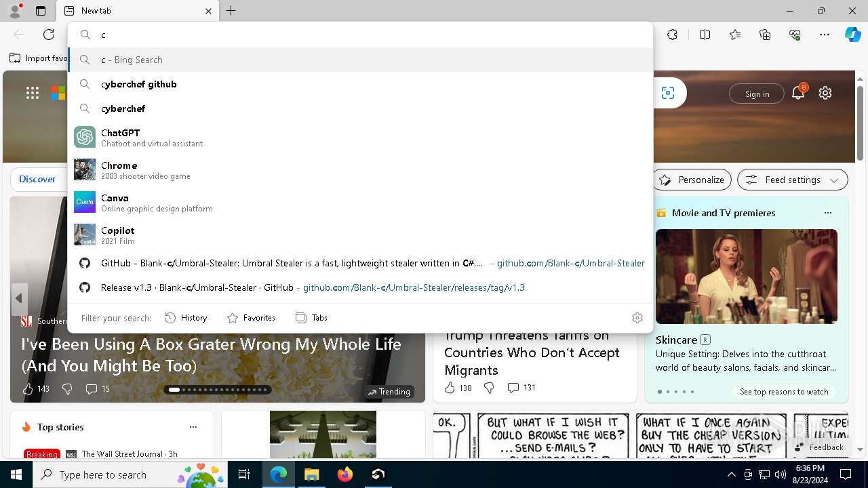Screen dimensions: 868x488
Task: Open the Extensions puzzle icon
Action: [672, 35]
